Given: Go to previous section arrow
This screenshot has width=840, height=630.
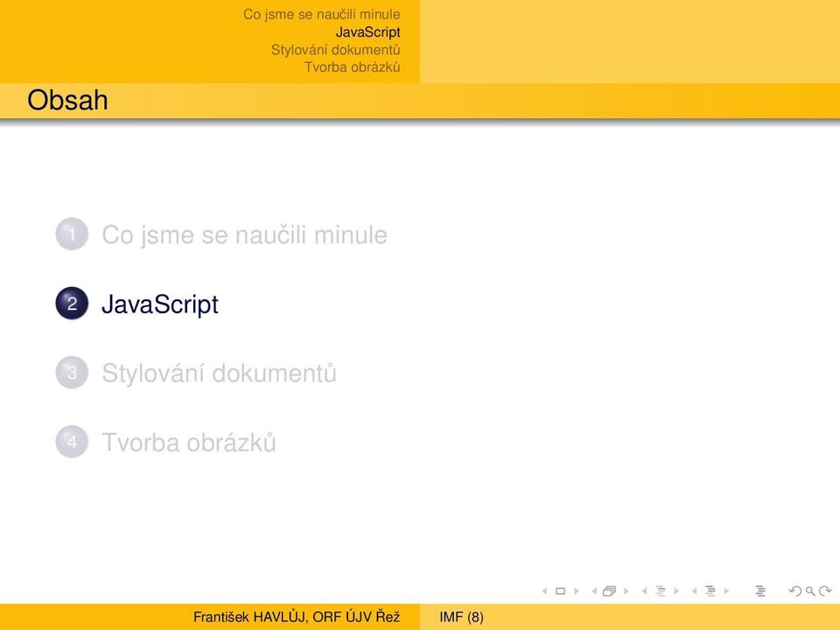Looking at the screenshot, I should [694, 591].
